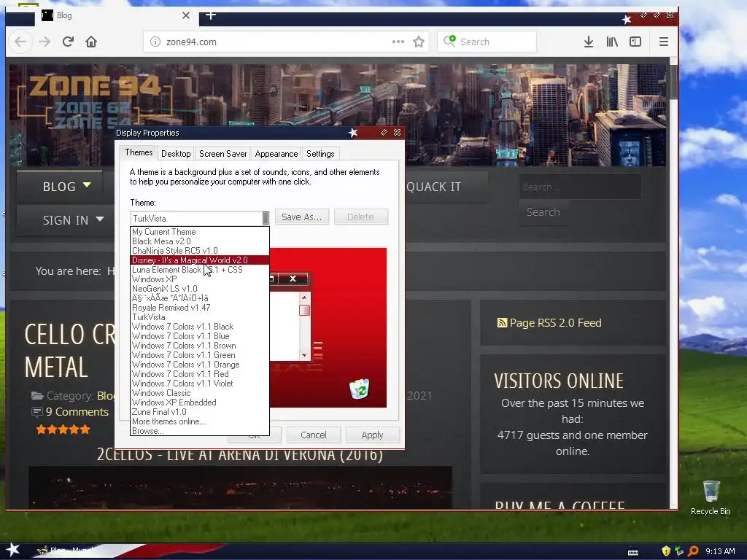The width and height of the screenshot is (747, 560).
Task: Open the Library icon in the toolbar
Action: pyautogui.click(x=612, y=42)
